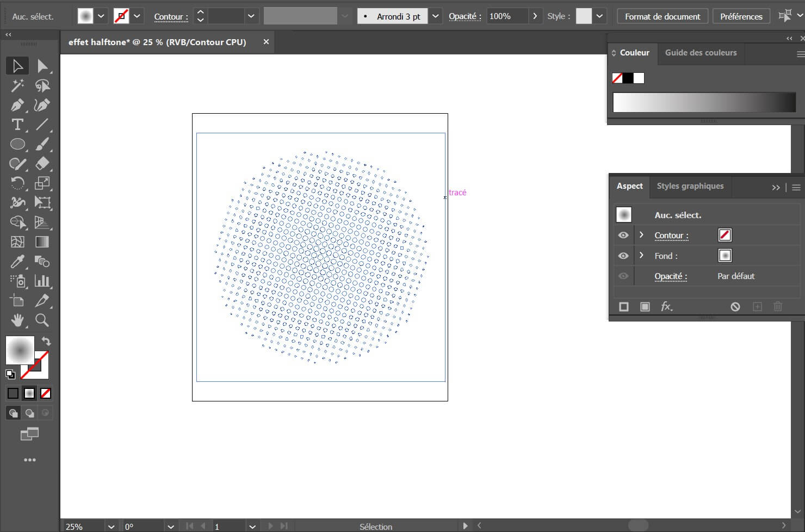Image resolution: width=805 pixels, height=532 pixels.
Task: Enable Draw Behind mode
Action: [x=30, y=413]
